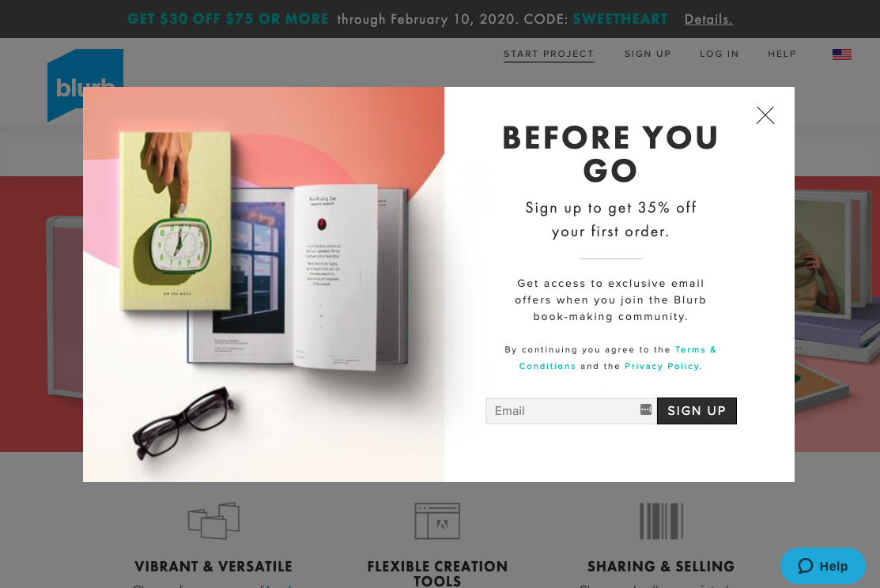Viewport: 880px width, 588px height.
Task: Click the Flexible Creation Tools window icon
Action: pos(437,521)
